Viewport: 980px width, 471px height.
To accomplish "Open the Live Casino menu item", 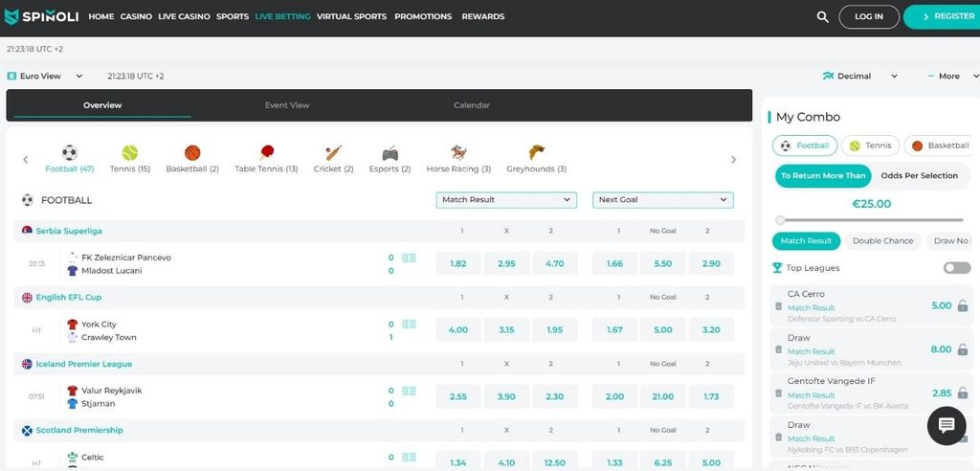I will (x=184, y=17).
